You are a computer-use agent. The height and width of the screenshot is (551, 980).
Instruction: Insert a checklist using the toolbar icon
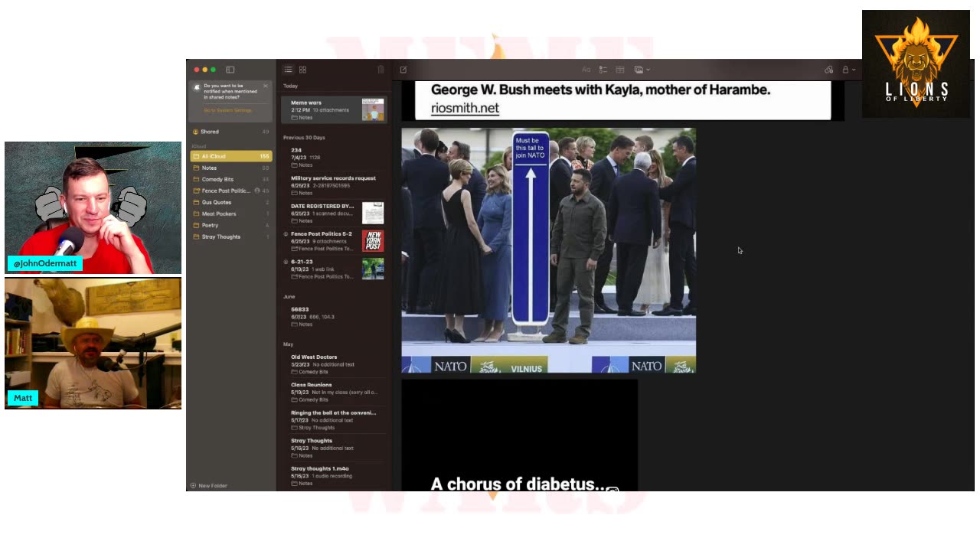603,70
